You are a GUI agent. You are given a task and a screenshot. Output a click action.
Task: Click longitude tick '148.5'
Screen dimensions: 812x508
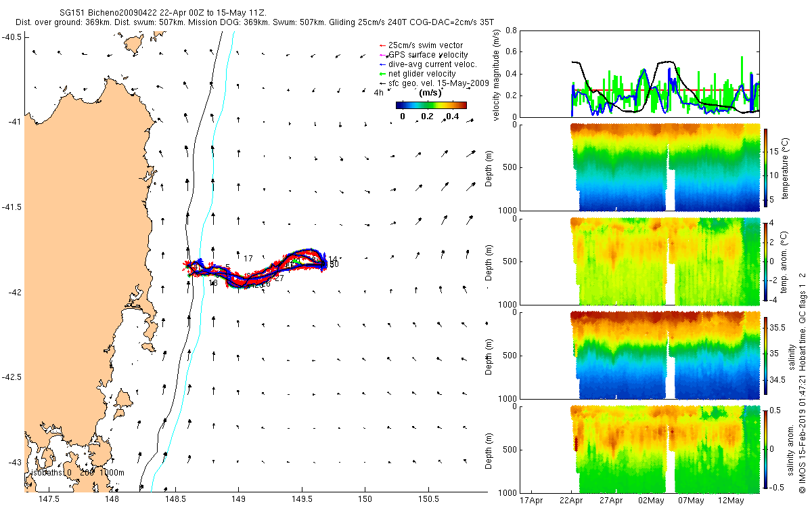(175, 499)
